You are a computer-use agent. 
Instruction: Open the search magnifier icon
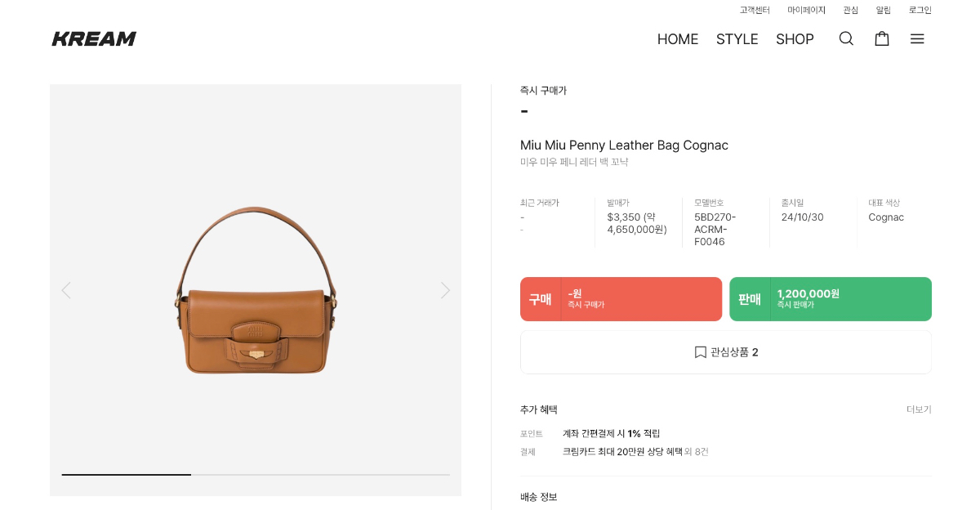coord(846,38)
